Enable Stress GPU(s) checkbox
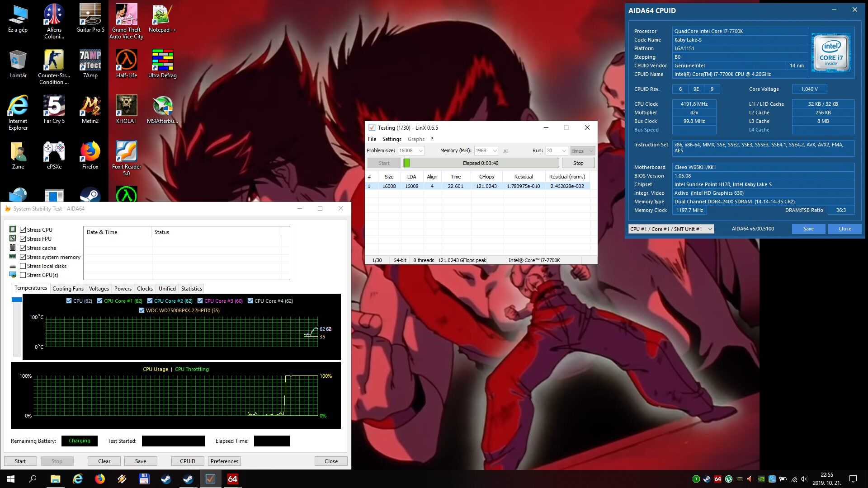Viewport: 868px width, 488px height. pos(23,275)
